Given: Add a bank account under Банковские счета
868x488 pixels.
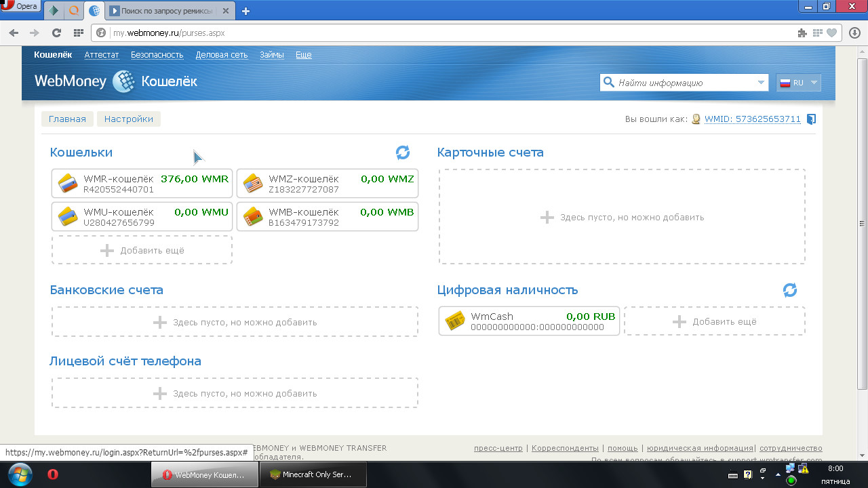Looking at the screenshot, I should tap(235, 322).
